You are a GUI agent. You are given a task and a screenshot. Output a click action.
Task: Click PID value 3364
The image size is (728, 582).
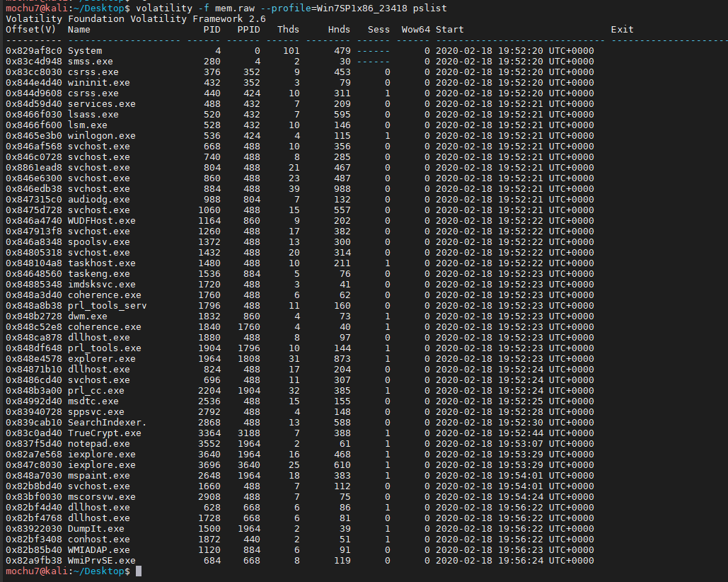209,433
